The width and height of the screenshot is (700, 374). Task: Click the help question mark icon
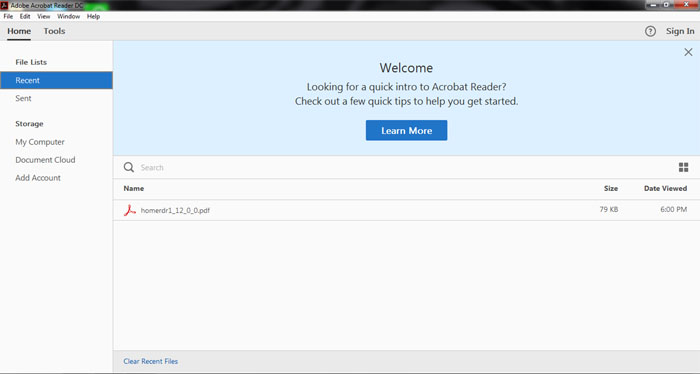650,31
